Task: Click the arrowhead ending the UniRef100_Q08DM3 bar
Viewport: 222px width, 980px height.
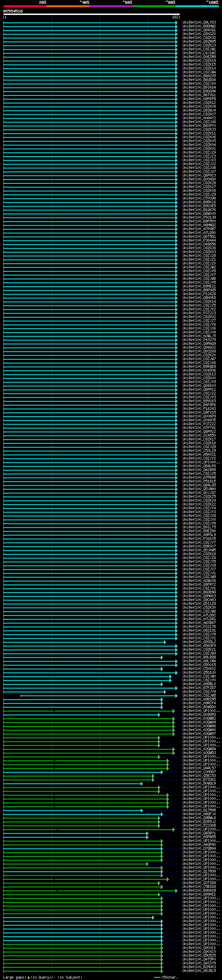Action: point(159,715)
